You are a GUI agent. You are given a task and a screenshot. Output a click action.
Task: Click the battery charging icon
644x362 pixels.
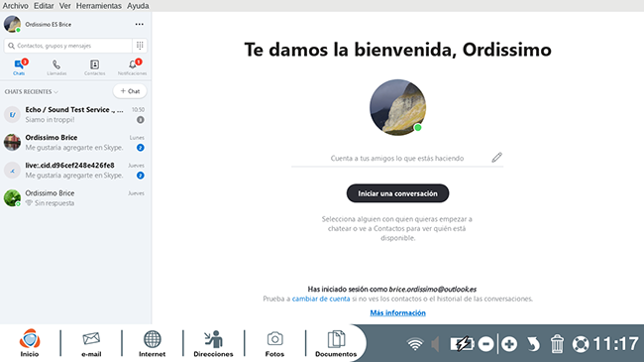pos(462,344)
